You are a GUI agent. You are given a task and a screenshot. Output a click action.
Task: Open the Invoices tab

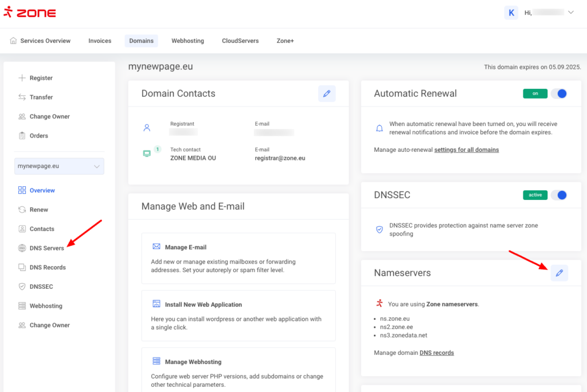[99, 41]
